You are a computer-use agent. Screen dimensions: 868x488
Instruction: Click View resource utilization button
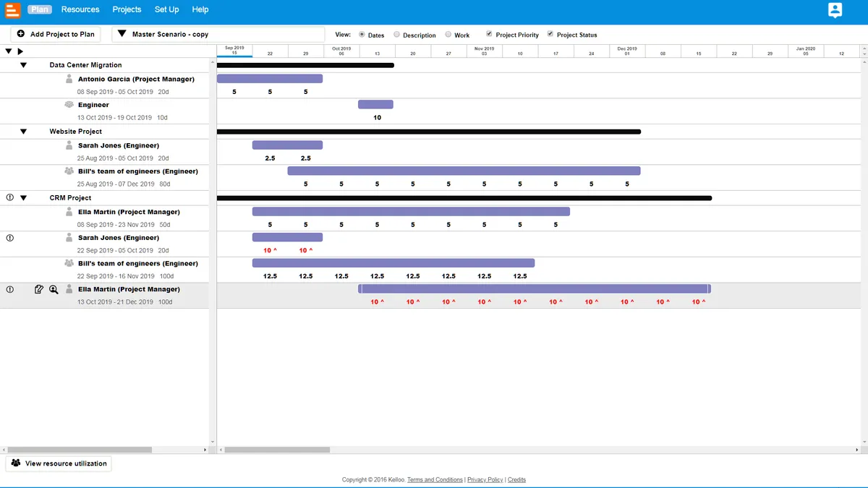59,463
